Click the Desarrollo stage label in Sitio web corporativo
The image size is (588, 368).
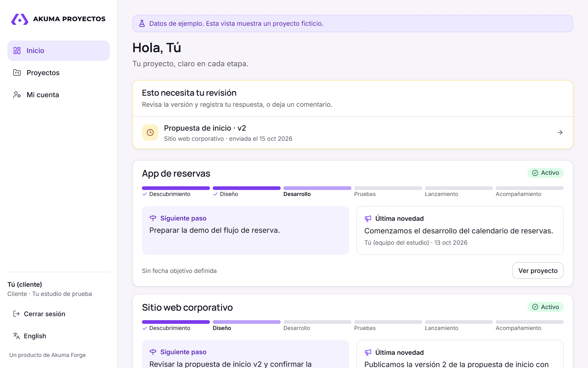pos(296,328)
